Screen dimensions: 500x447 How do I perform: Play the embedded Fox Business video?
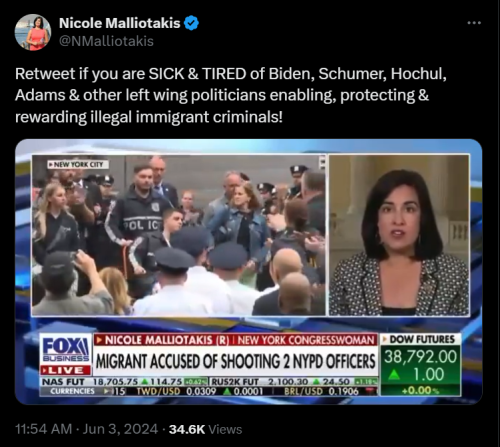tap(249, 272)
